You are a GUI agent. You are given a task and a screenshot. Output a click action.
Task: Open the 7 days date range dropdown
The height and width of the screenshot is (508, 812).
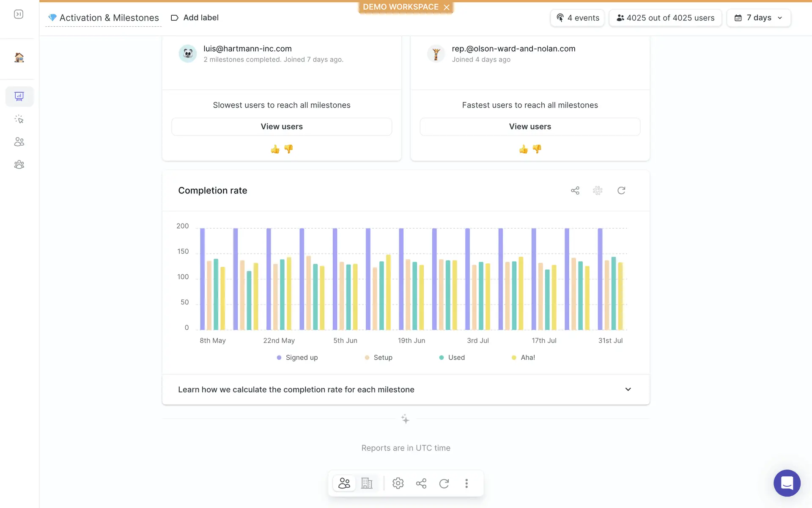click(759, 18)
